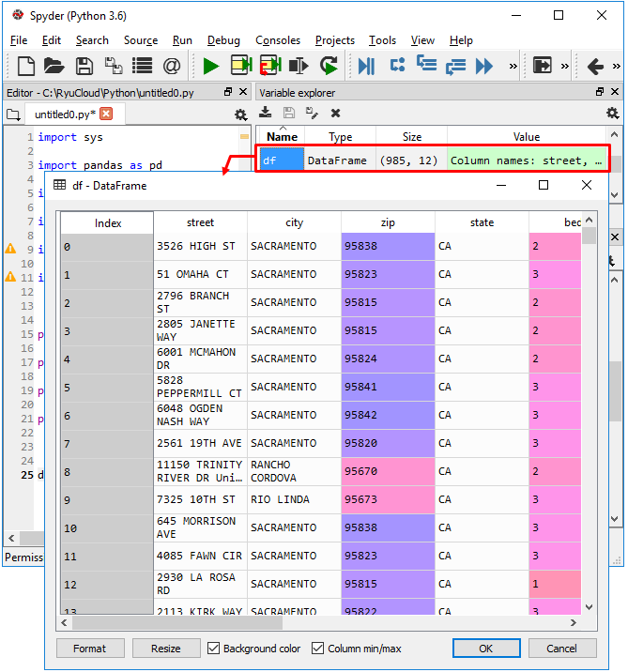The image size is (628, 672).
Task: Expand hidden toolbar items after debug controls
Action: (513, 66)
